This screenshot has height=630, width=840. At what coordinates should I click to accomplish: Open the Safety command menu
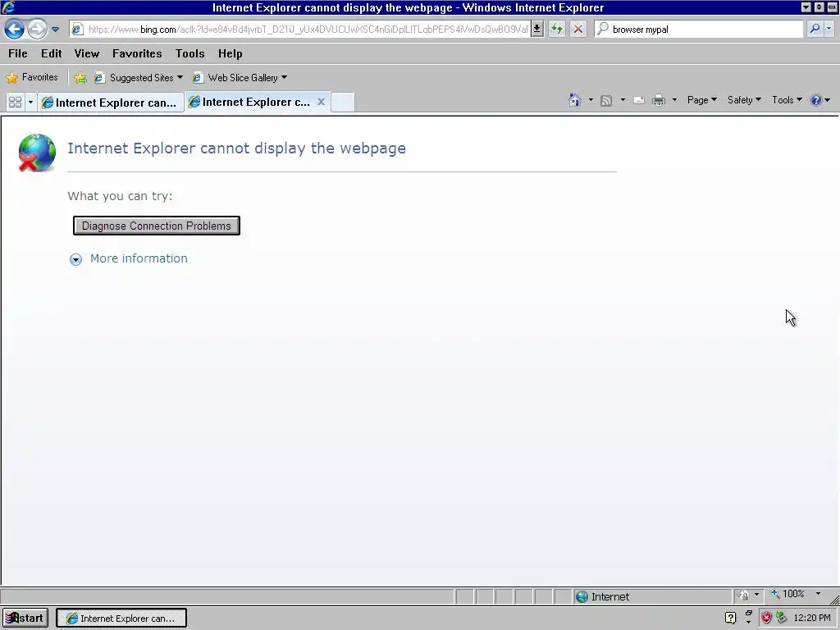coord(744,100)
